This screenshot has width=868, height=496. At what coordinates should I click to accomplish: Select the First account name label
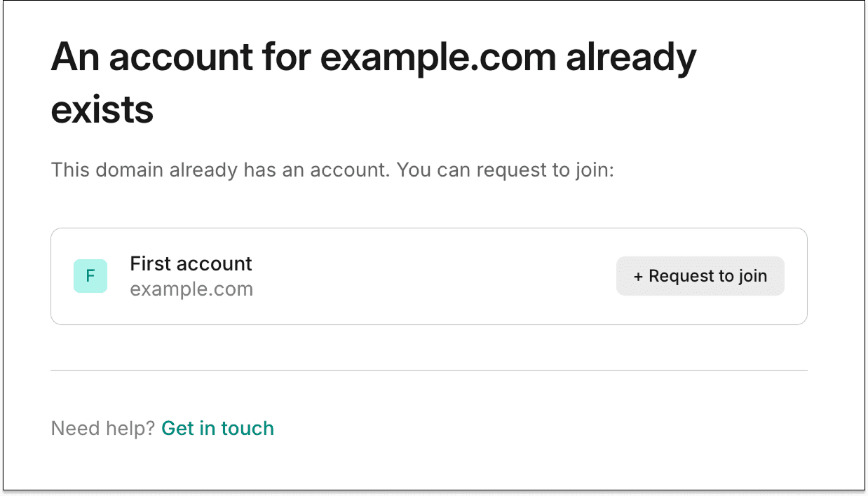coord(191,264)
